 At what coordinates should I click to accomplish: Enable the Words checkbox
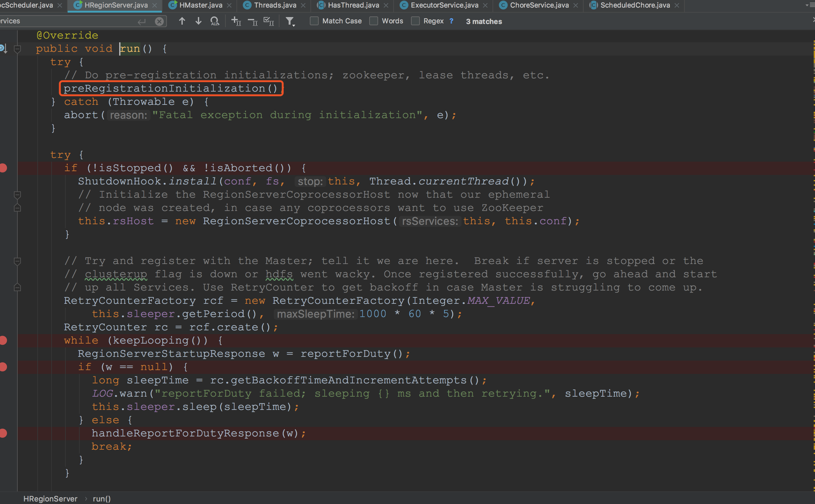tap(374, 21)
